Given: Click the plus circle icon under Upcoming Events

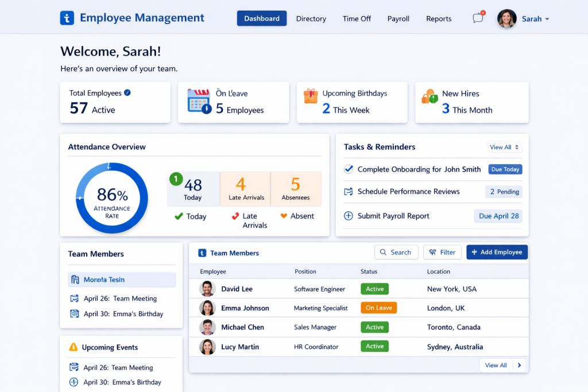Looking at the screenshot, I should point(74,382).
